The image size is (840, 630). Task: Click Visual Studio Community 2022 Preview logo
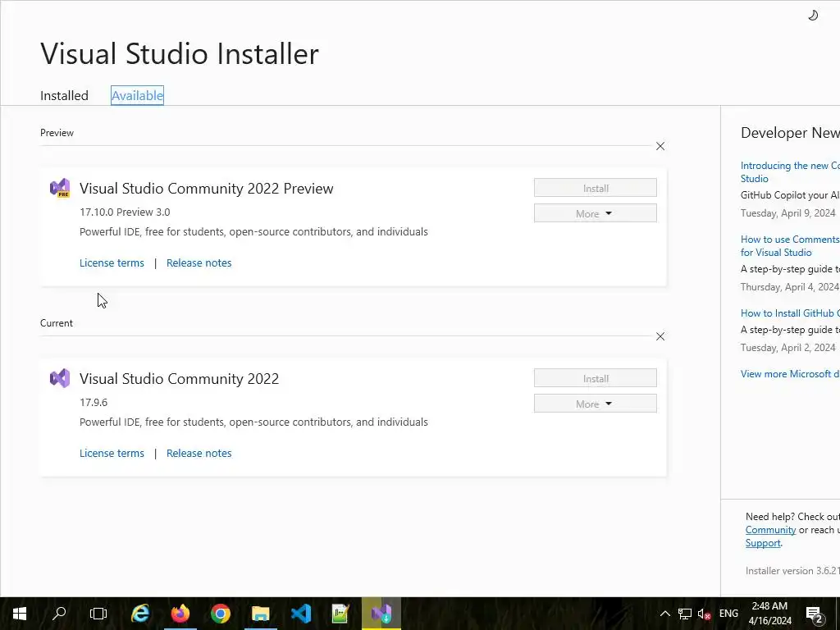pos(60,188)
